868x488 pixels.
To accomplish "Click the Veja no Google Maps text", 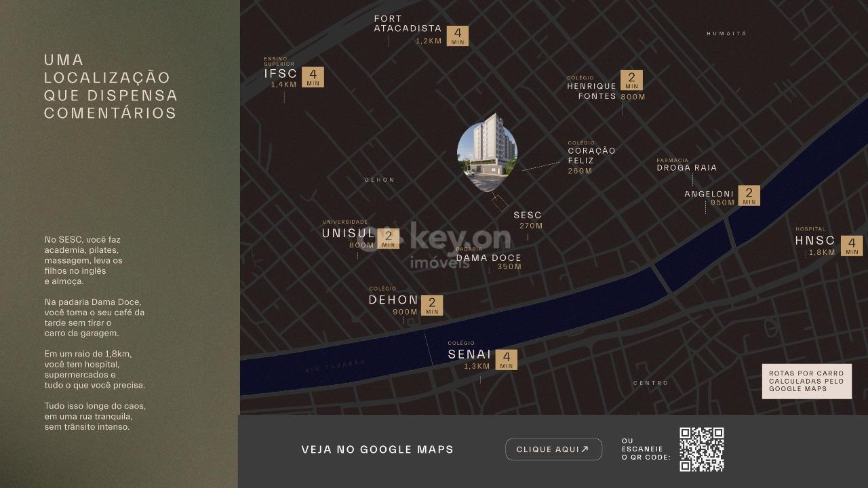I will tap(377, 449).
